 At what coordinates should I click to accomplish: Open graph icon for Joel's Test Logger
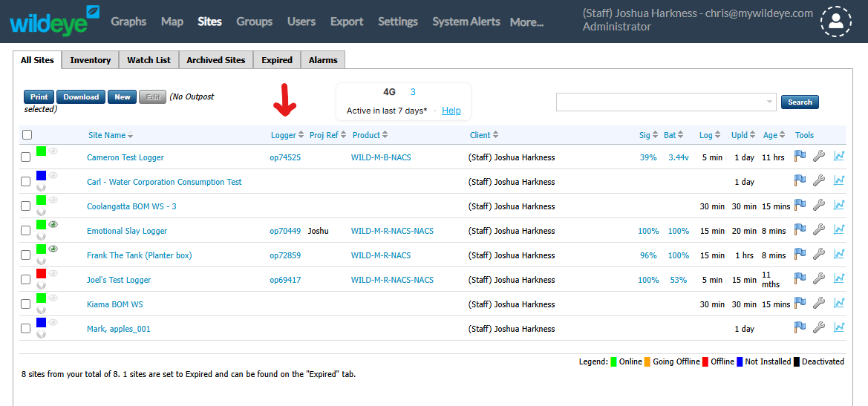click(839, 279)
